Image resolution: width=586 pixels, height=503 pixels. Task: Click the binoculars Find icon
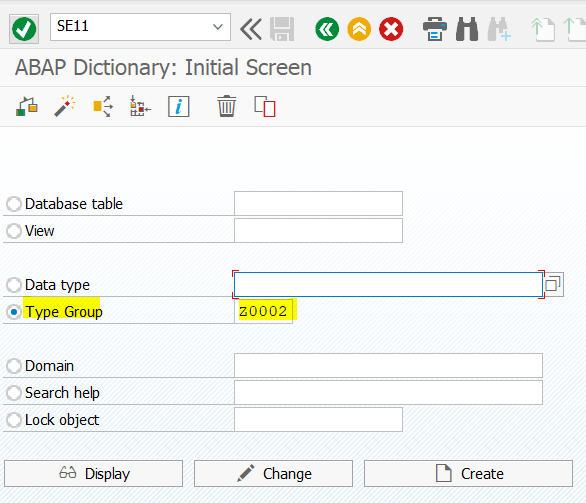(467, 29)
